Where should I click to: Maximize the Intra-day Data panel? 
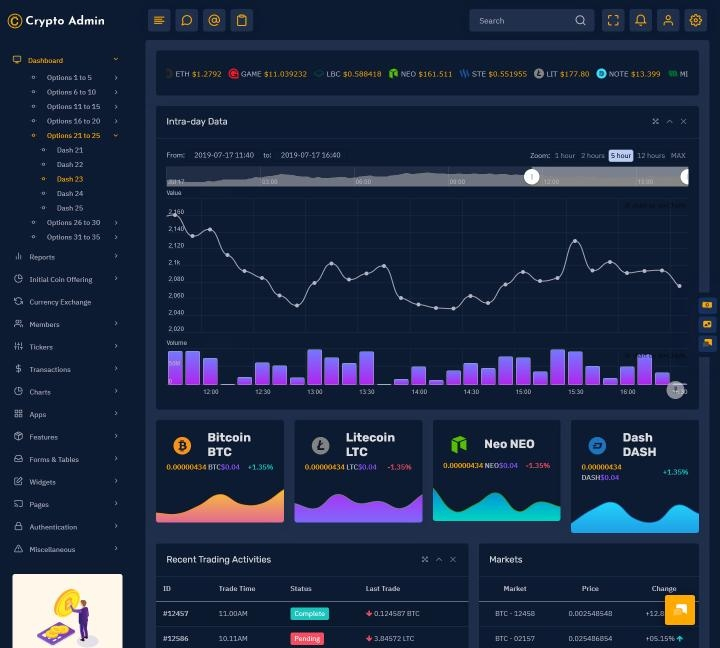click(655, 121)
